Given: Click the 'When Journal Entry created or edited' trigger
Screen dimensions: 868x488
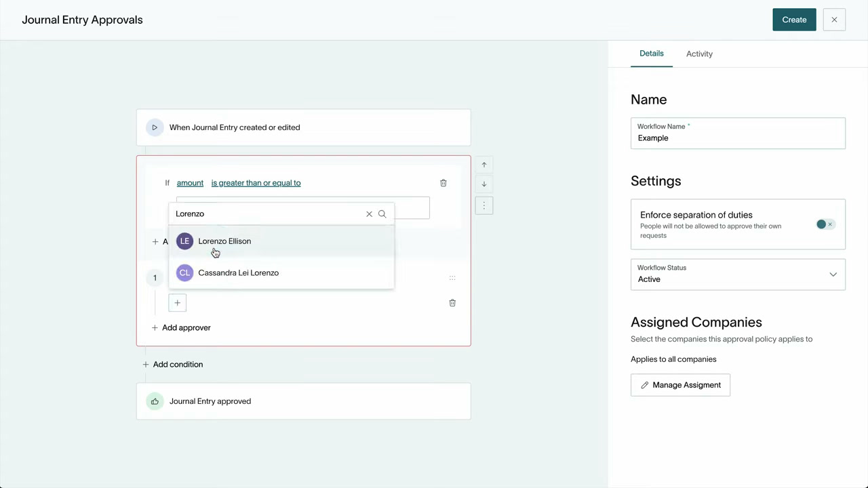Looking at the screenshot, I should pos(303,127).
